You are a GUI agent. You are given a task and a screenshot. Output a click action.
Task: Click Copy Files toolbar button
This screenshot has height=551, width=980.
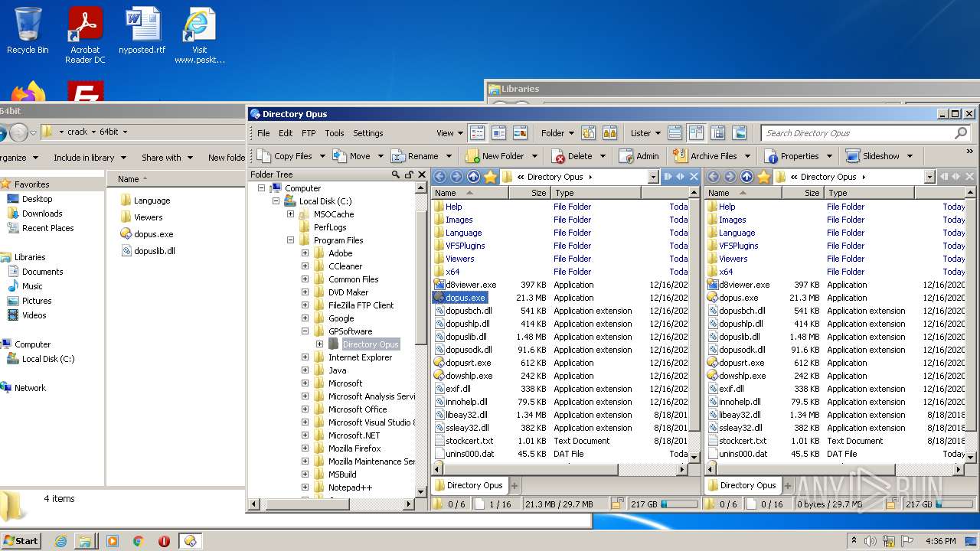point(285,156)
